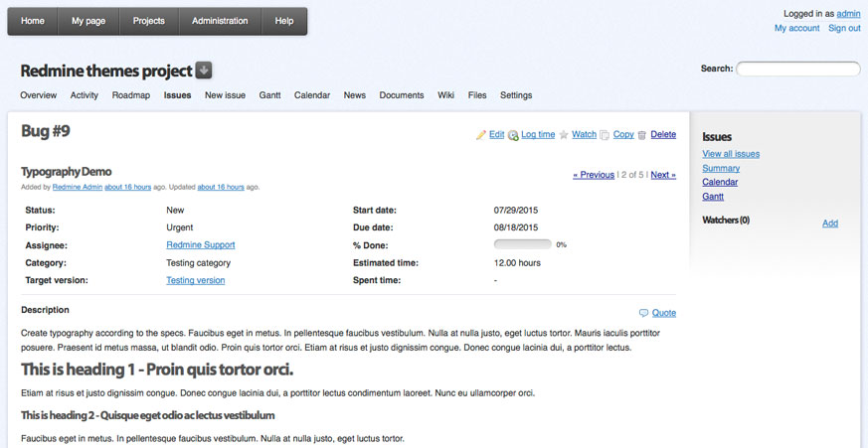Go to the Next issue link

(x=663, y=175)
